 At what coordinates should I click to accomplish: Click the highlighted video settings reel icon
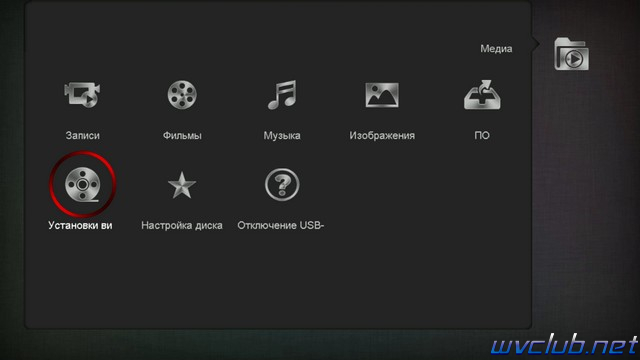point(82,184)
